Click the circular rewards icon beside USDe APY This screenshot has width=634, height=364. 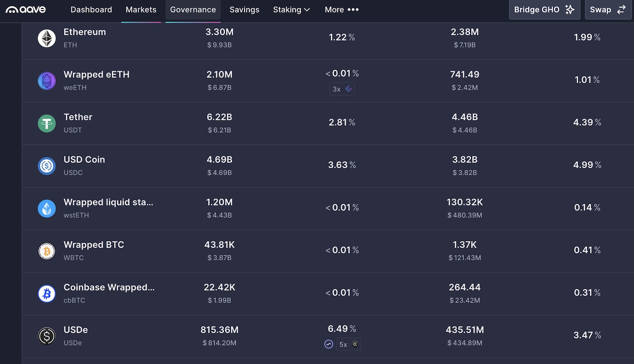(329, 344)
